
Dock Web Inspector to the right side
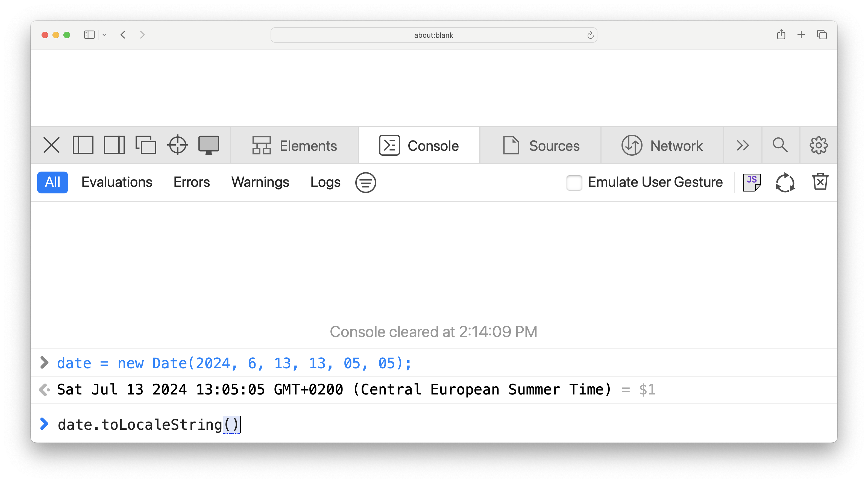click(114, 146)
